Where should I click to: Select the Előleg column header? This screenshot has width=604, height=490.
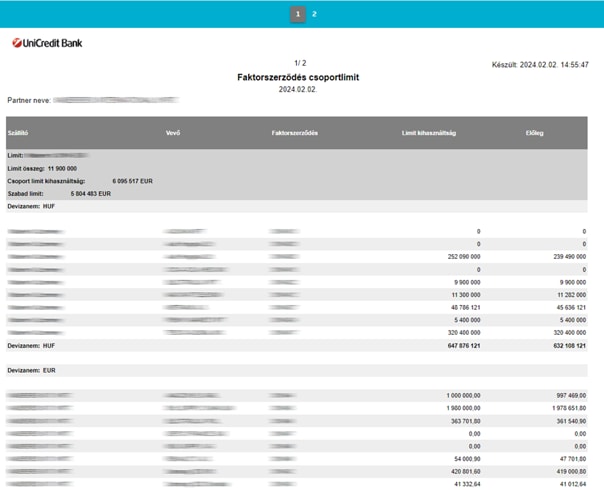coord(534,133)
